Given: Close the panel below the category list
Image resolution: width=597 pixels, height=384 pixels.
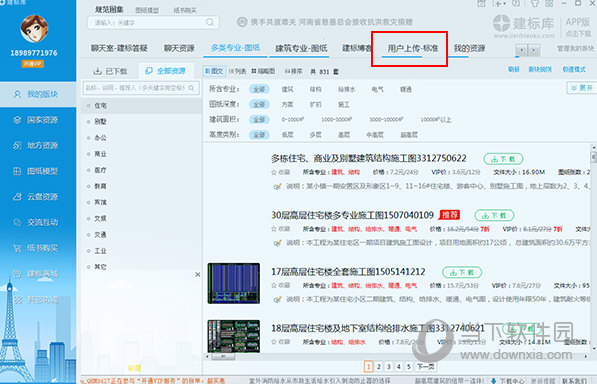Looking at the screenshot, I should 197,274.
